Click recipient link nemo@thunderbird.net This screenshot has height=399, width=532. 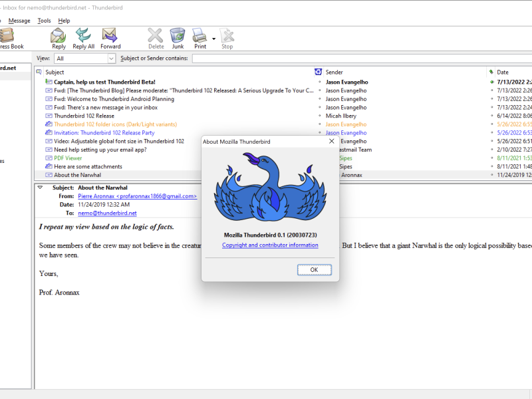[x=107, y=213]
